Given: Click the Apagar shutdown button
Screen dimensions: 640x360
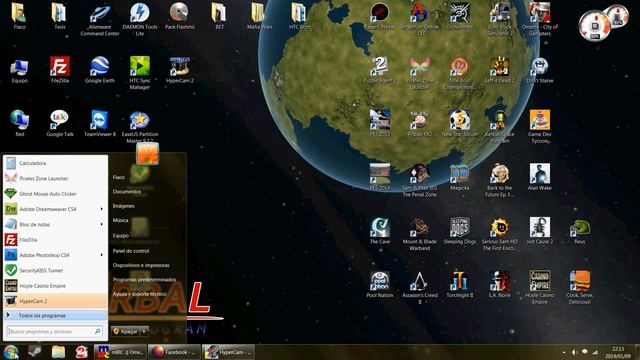Looking at the screenshot, I should click(126, 331).
